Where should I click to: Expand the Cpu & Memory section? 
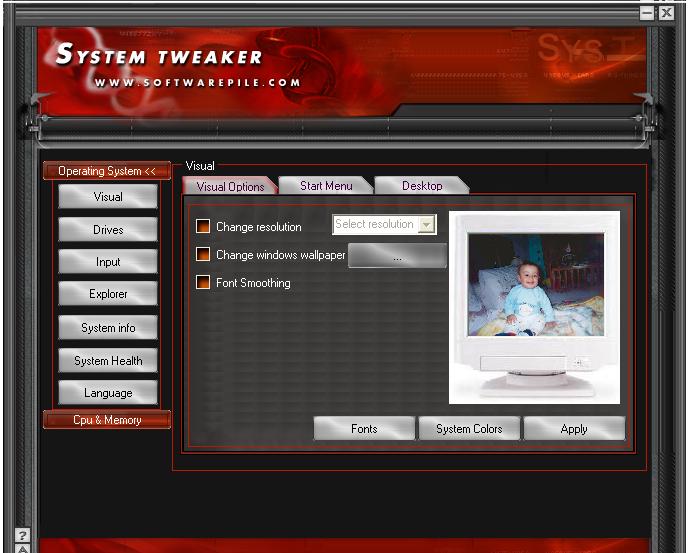pyautogui.click(x=107, y=420)
